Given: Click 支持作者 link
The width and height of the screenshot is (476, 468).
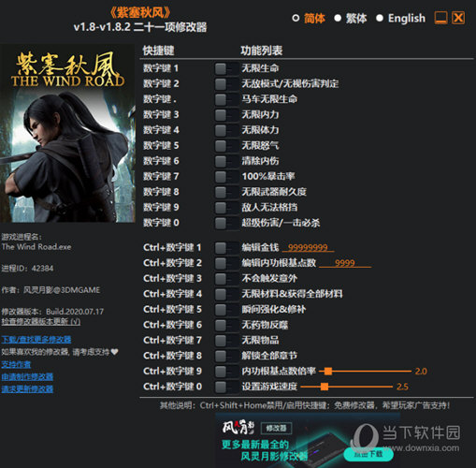Looking at the screenshot, I should tap(16, 364).
